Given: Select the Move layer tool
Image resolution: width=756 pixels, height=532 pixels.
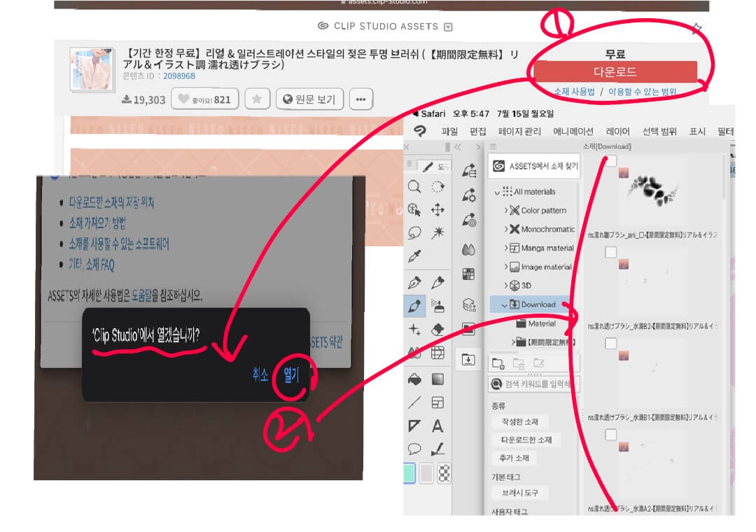Looking at the screenshot, I should click(x=437, y=210).
